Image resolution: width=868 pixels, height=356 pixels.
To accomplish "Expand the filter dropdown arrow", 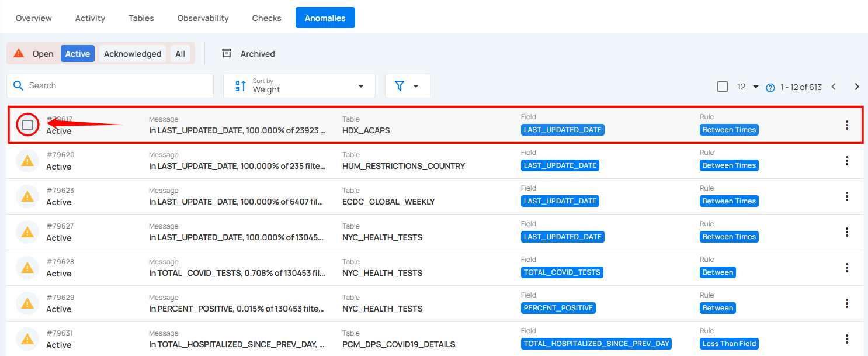I will 416,86.
